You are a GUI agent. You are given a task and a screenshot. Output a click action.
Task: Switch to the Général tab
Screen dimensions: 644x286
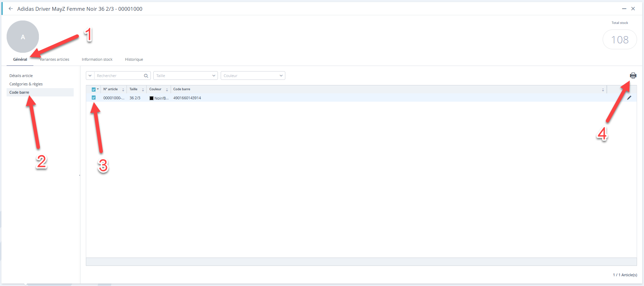coord(20,59)
